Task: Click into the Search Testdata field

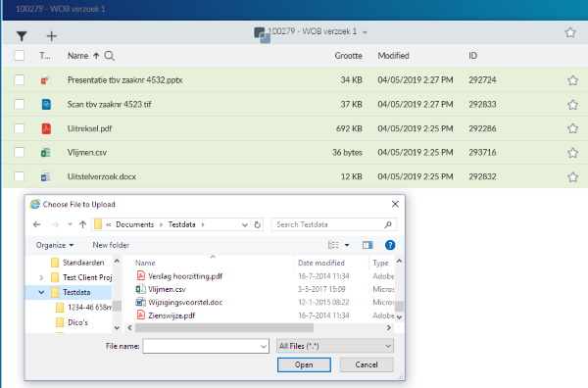Action: point(333,224)
